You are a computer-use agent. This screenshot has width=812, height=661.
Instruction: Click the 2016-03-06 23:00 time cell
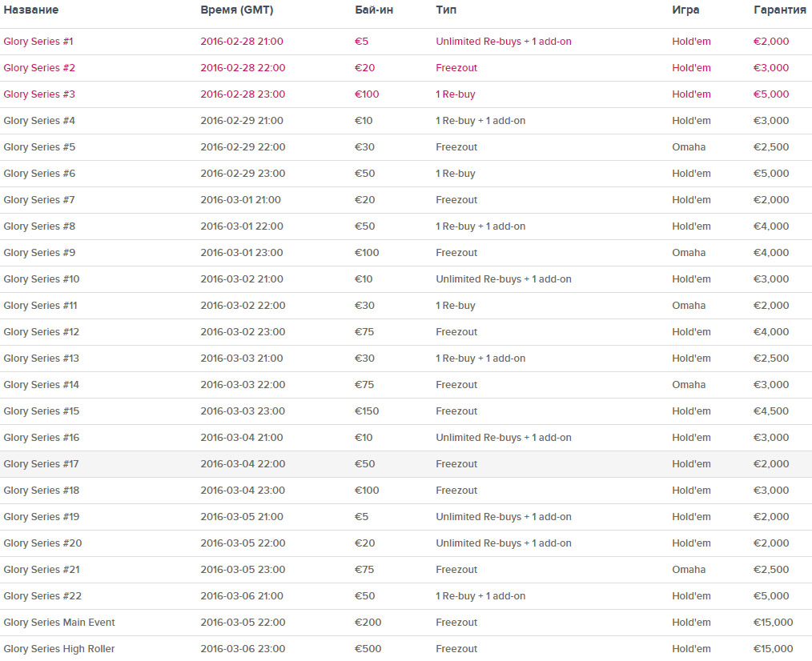(x=243, y=648)
